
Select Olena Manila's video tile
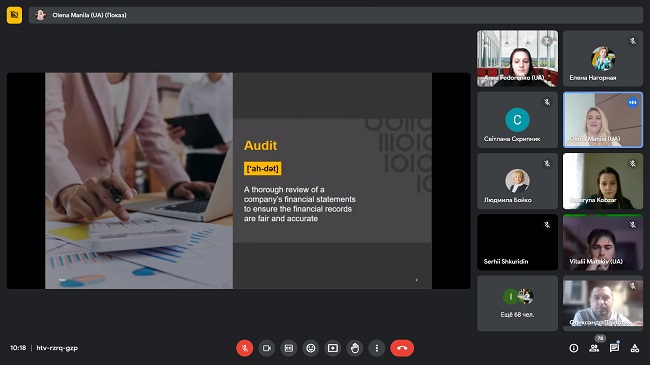603,120
